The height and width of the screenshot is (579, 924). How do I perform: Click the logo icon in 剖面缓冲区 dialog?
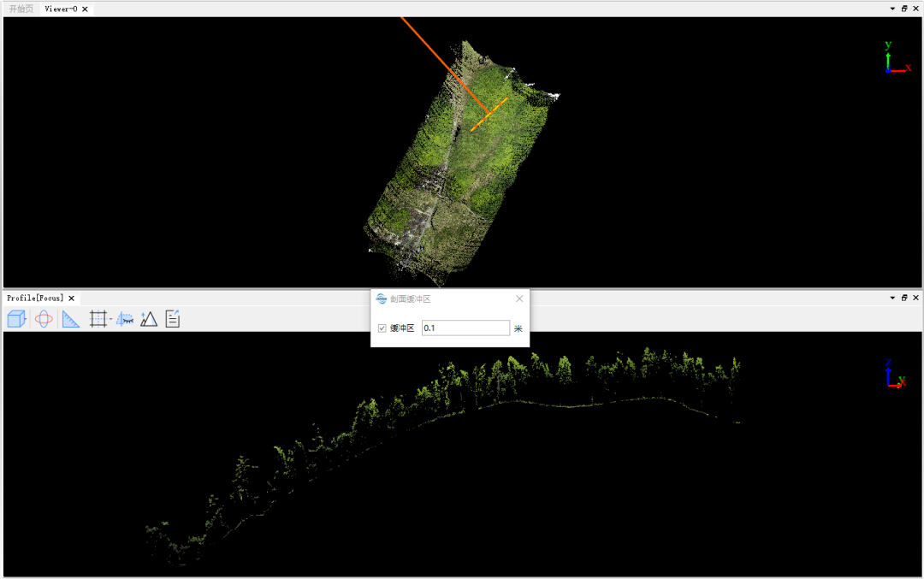point(382,298)
